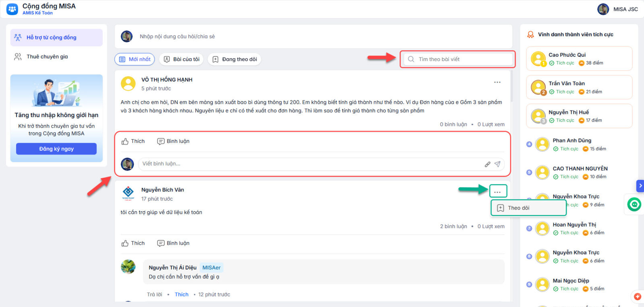Click the user avatar beside the question input
The image size is (644, 307).
127,37
